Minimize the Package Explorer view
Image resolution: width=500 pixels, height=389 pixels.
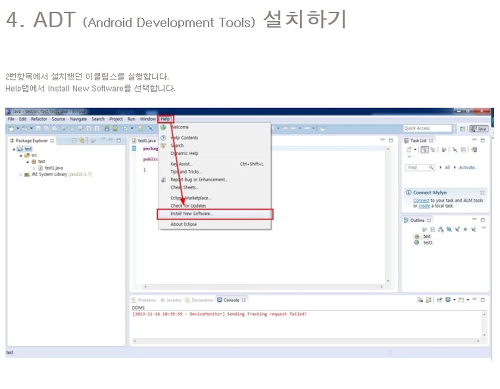111,140
